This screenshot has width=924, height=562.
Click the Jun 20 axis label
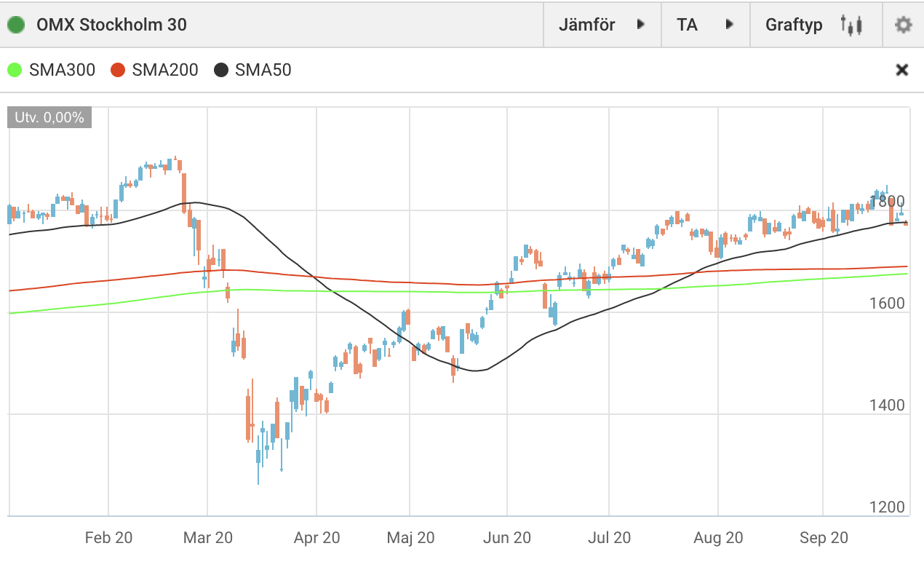click(x=507, y=538)
